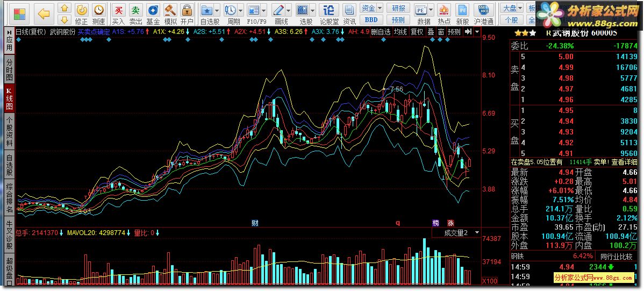The height and width of the screenshot is (291, 644).
Task: Open the 个股资料 sidebar tab
Action: [x=9, y=132]
